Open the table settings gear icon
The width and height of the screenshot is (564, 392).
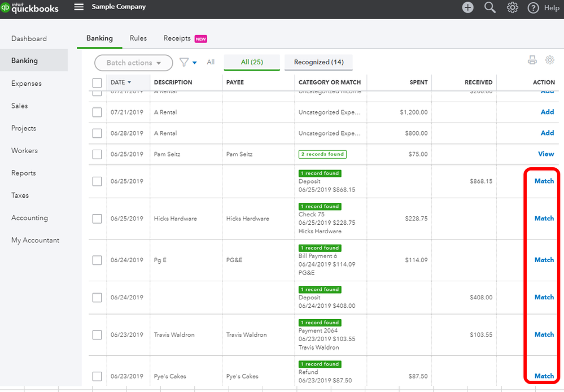pyautogui.click(x=550, y=60)
